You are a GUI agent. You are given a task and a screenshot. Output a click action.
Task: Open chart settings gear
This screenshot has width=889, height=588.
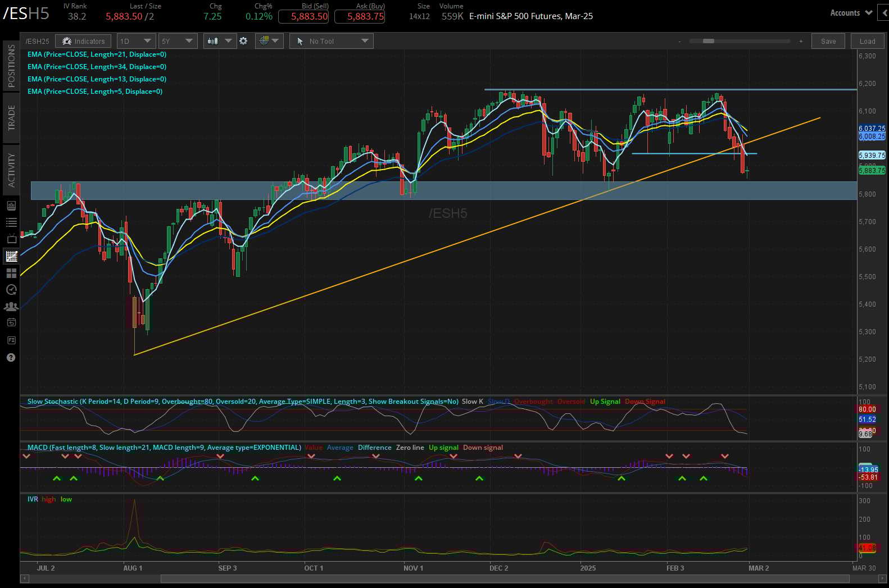tap(243, 41)
